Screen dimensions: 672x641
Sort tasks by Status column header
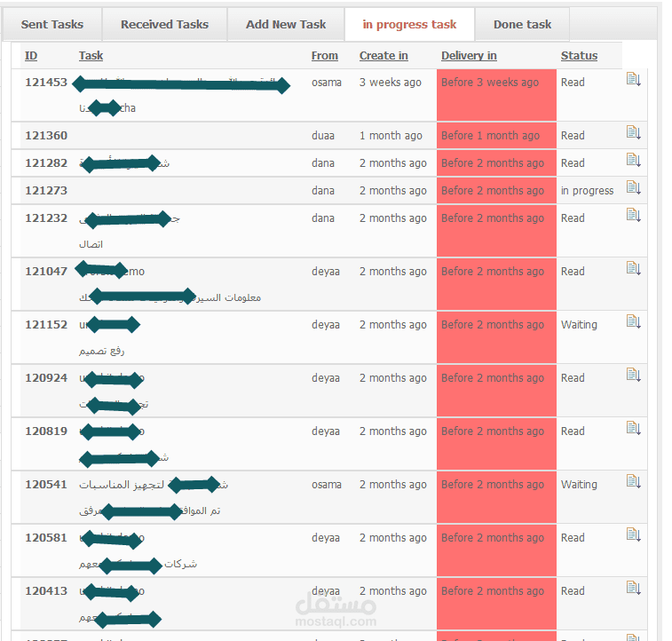579,56
